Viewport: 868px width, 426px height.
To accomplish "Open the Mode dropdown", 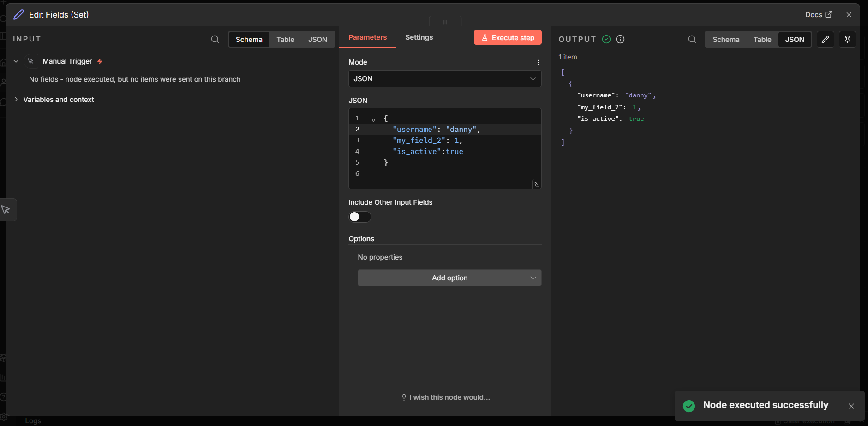I will pyautogui.click(x=444, y=79).
